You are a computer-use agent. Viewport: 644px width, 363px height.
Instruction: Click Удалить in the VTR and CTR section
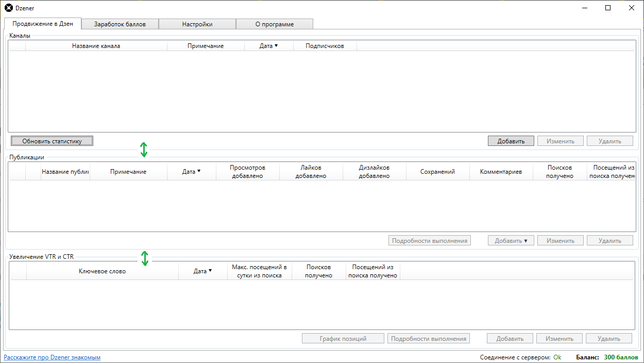click(x=609, y=338)
